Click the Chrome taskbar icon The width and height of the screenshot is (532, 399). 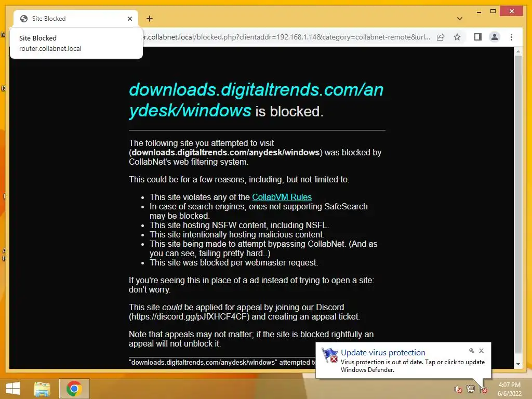[x=74, y=389]
